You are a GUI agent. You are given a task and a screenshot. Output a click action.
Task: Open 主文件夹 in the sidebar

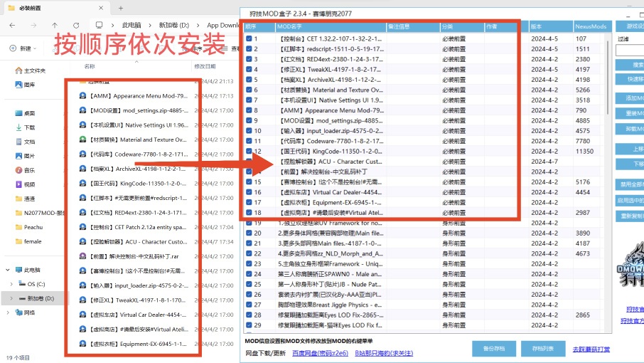tap(34, 70)
